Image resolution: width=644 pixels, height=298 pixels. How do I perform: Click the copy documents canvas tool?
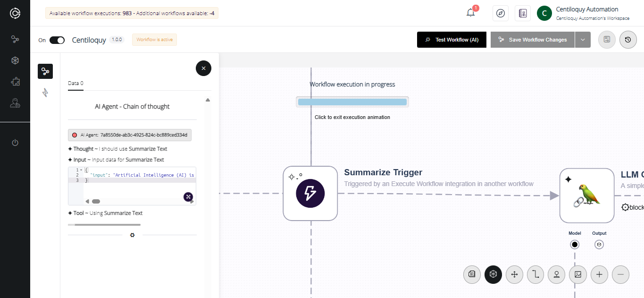click(x=472, y=274)
